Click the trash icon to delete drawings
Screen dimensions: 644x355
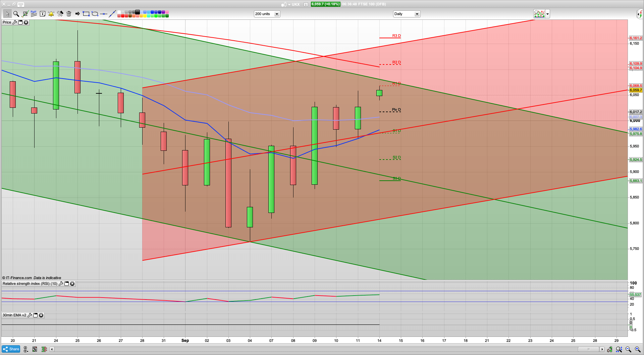[x=69, y=14]
